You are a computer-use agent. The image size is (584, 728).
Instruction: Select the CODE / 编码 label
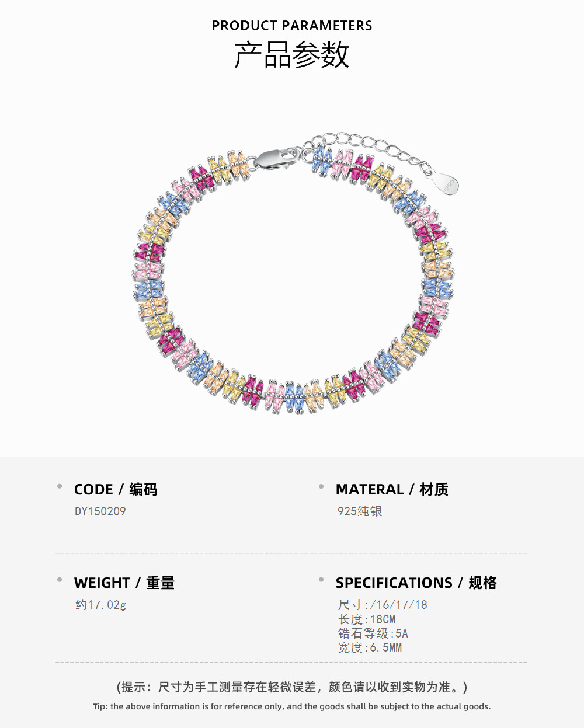(116, 489)
